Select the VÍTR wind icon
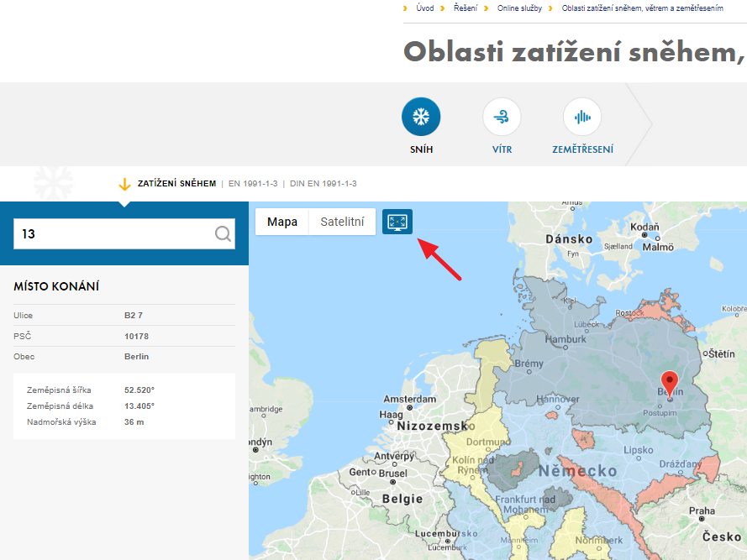The height and width of the screenshot is (560, 747). click(x=502, y=117)
